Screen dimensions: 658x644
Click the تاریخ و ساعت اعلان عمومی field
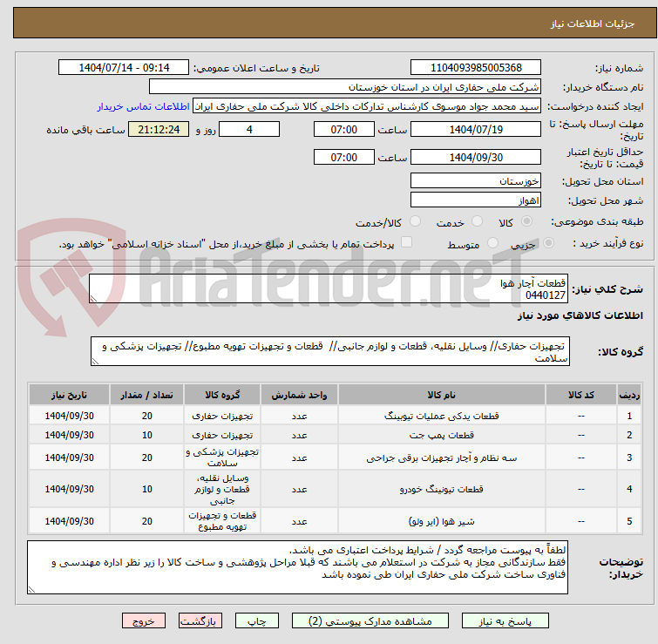pos(124,68)
